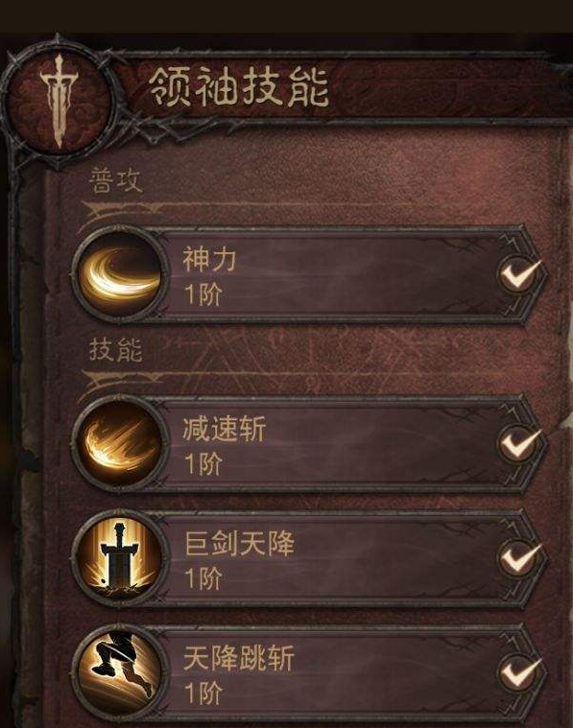573x728 pixels.
Task: Select the 神力 swirl skill icon
Action: coord(119,273)
